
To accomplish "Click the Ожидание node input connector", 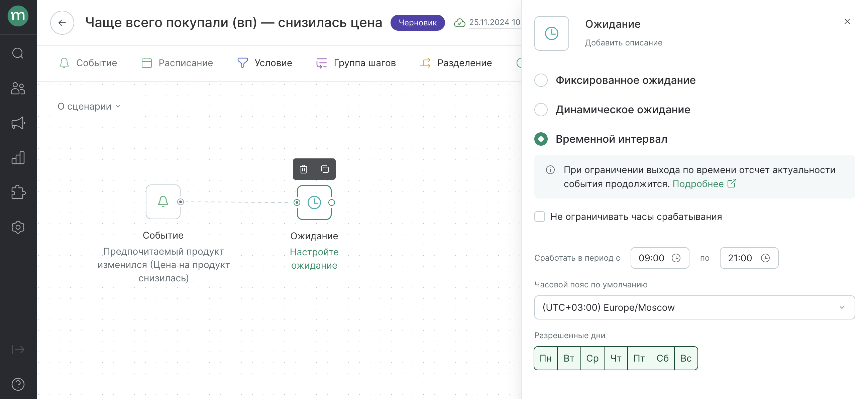I will [x=297, y=203].
